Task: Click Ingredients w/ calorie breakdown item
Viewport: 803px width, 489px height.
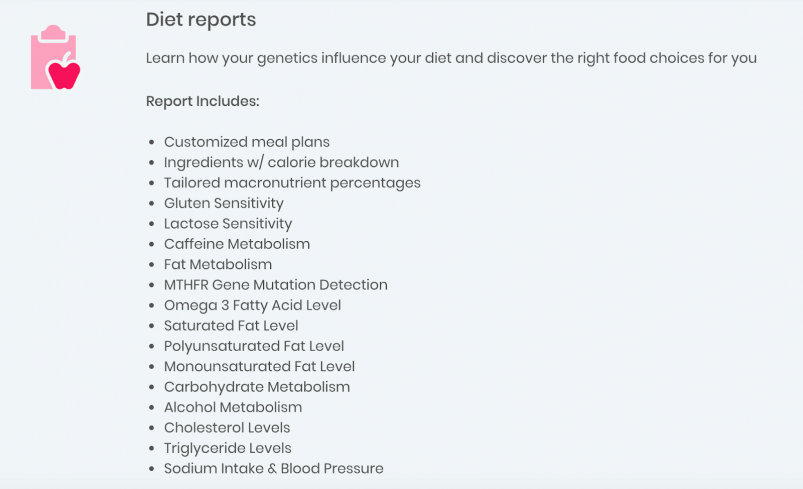Action: 281,162
